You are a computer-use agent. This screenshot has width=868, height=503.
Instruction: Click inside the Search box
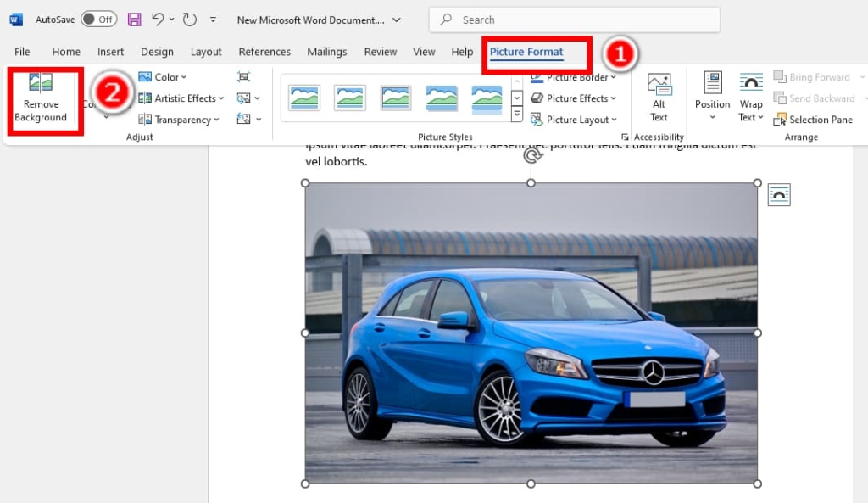point(573,19)
